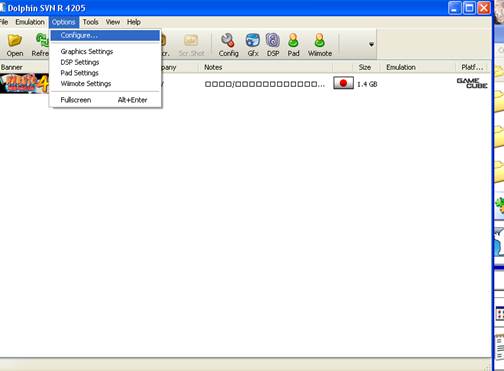Viewport: 504px width, 371px height.
Task: Open Pad settings toolbar icon
Action: [x=293, y=45]
